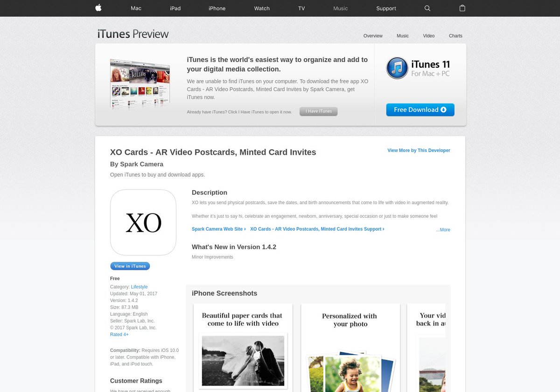Click the 'Version: 1.4.2' sidebar text

[124, 301]
